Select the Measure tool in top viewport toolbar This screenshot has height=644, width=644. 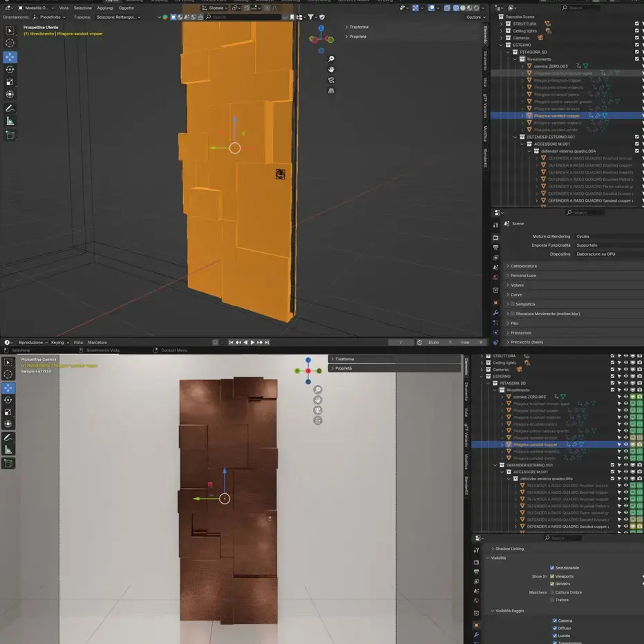pos(10,121)
